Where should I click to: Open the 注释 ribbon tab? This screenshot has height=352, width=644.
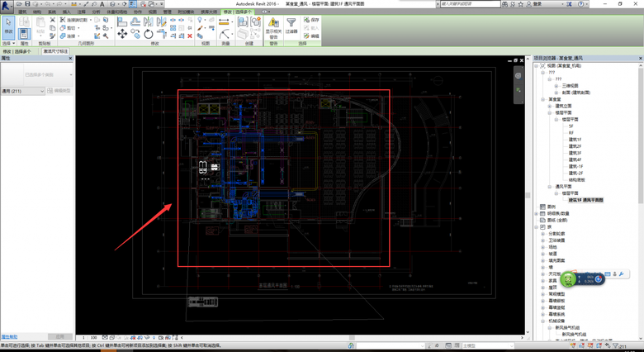point(81,12)
